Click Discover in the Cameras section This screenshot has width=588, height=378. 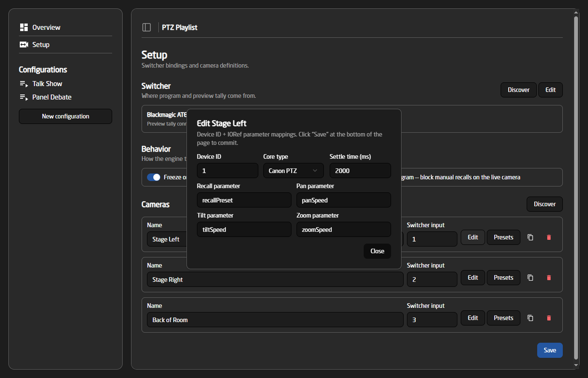click(x=545, y=204)
